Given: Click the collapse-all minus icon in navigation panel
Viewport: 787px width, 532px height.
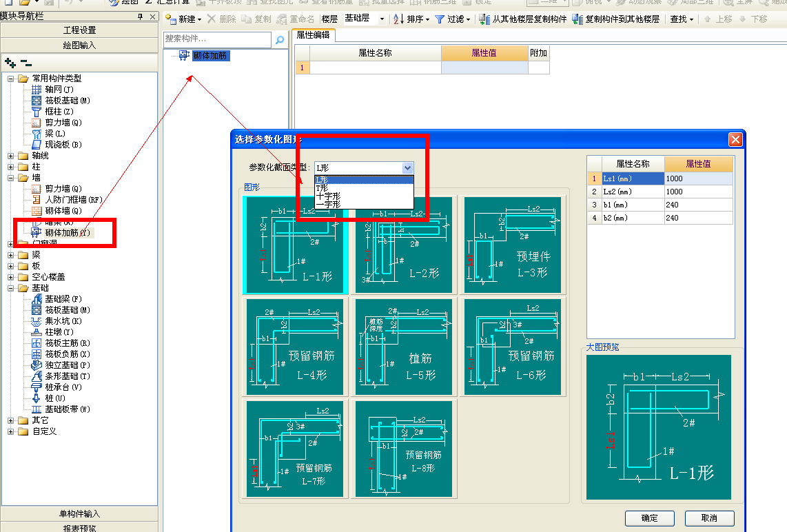Looking at the screenshot, I should point(25,63).
